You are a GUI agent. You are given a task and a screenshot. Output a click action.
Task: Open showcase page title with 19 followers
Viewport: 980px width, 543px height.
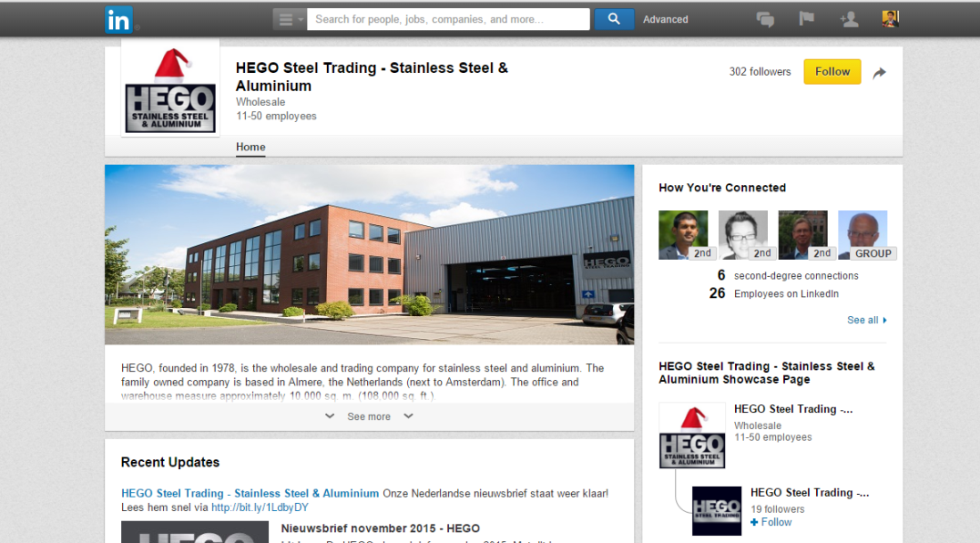[810, 493]
